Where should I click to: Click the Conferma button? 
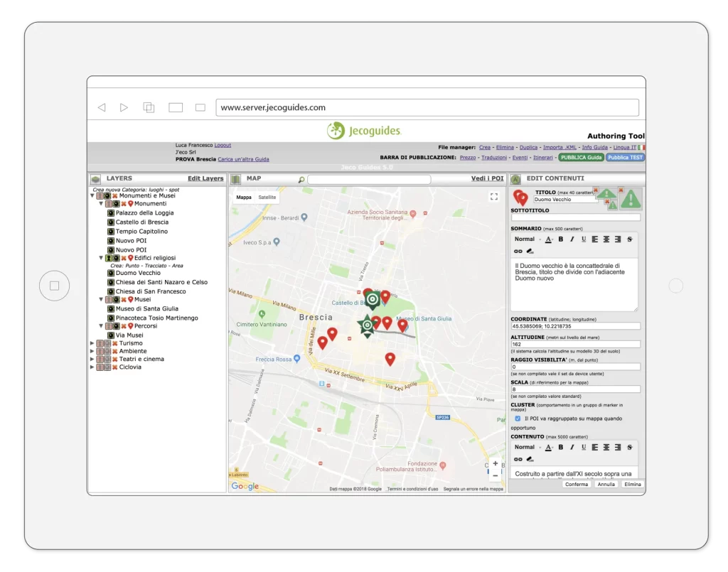pos(577,485)
